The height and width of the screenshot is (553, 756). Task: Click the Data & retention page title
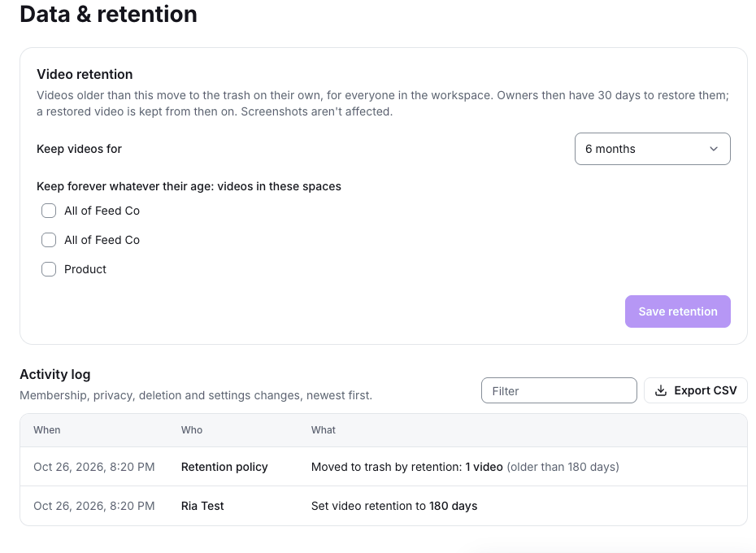tap(108, 14)
